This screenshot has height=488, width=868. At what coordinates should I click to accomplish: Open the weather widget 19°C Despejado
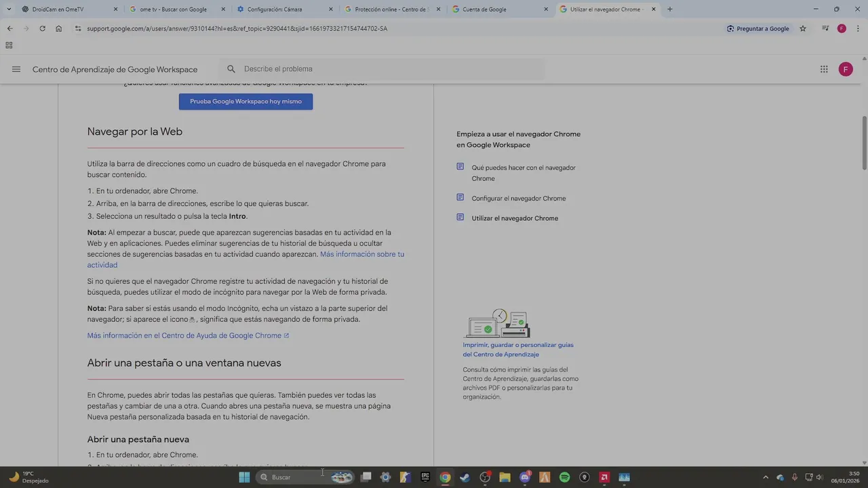click(x=28, y=477)
